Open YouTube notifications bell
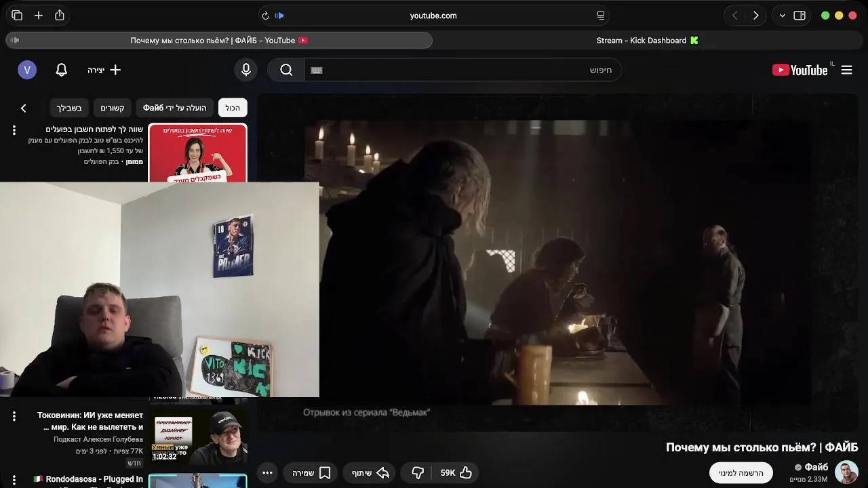Image resolution: width=868 pixels, height=488 pixels. pos(62,70)
